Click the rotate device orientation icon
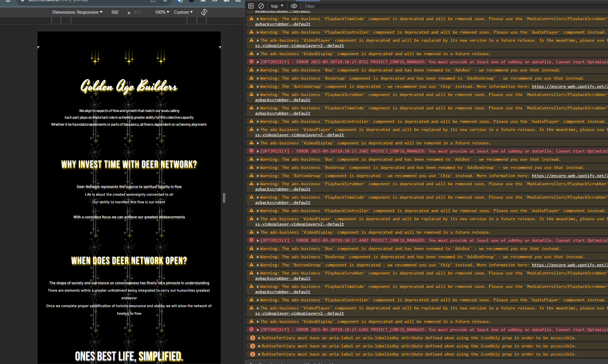This screenshot has width=608, height=364. [x=204, y=12]
